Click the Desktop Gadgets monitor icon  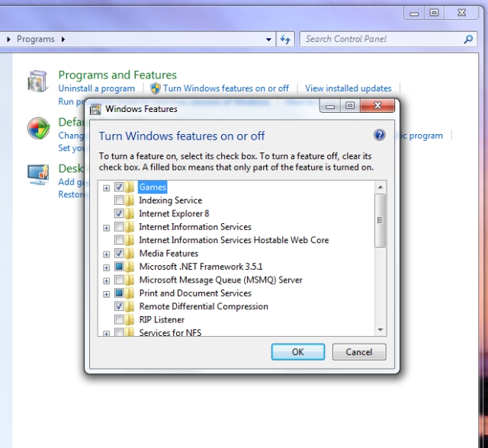(x=38, y=174)
